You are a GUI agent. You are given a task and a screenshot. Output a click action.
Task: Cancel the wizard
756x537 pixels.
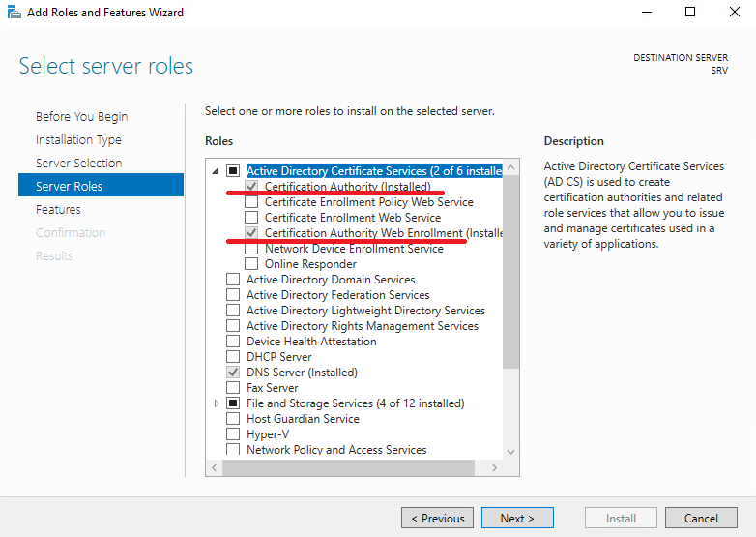[x=701, y=518]
